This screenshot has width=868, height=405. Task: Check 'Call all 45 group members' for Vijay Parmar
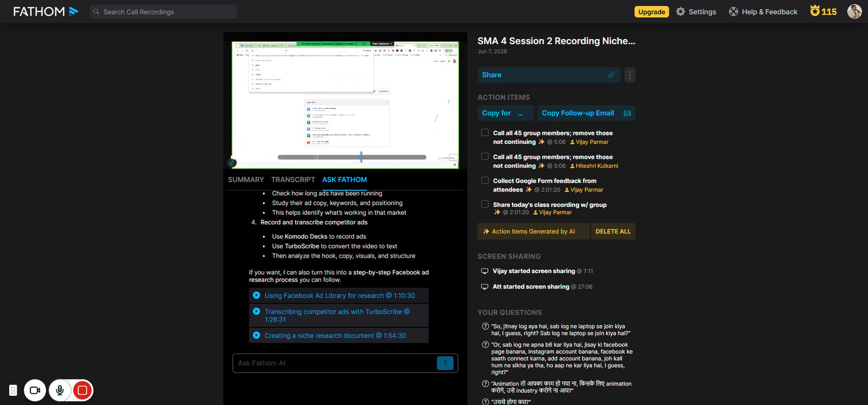485,132
